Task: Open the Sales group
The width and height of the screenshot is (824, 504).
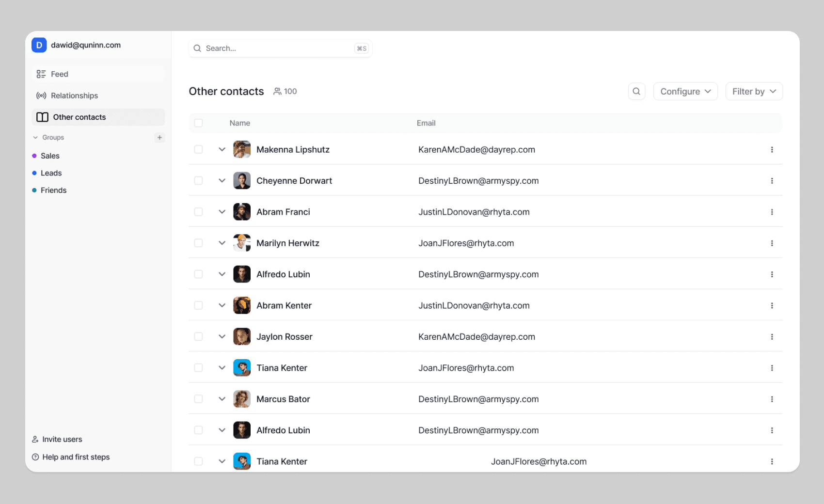Action: coord(50,156)
